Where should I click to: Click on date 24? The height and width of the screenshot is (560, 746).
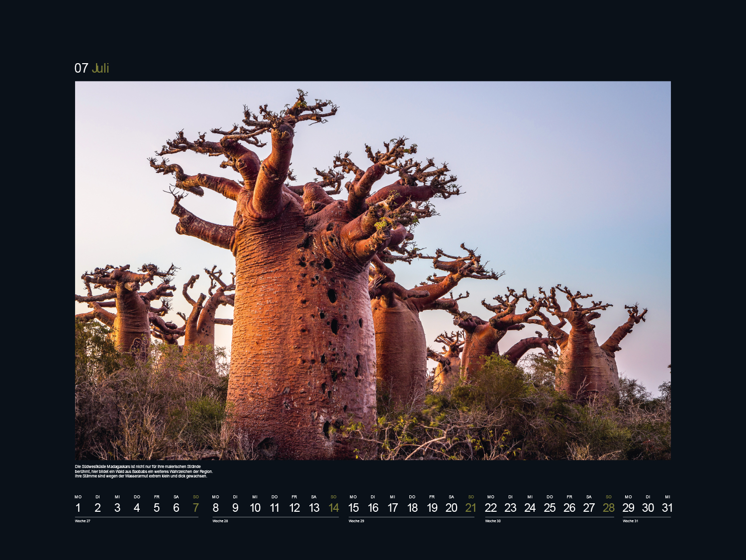[x=530, y=508]
